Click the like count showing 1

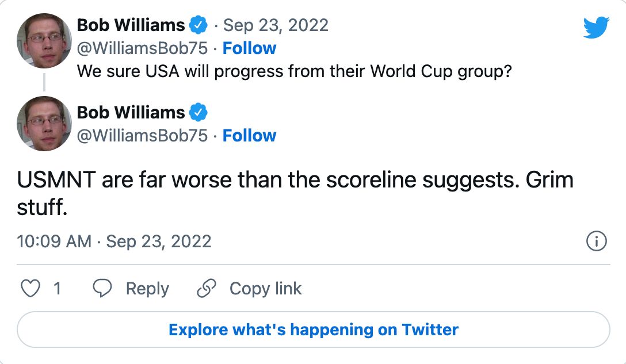click(x=58, y=288)
